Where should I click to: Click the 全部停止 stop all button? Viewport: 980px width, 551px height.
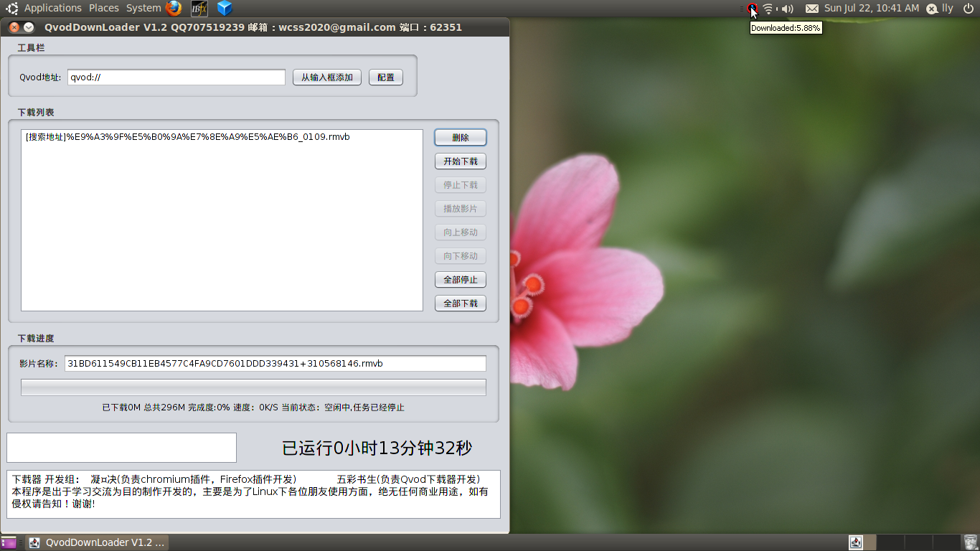point(461,280)
